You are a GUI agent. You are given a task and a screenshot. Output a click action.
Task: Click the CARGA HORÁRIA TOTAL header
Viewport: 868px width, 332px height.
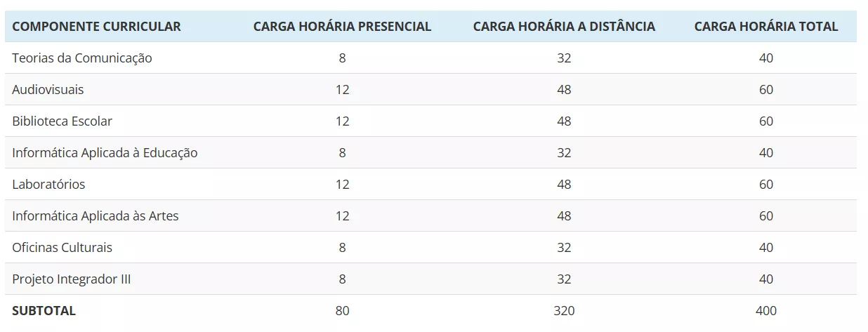[765, 27]
